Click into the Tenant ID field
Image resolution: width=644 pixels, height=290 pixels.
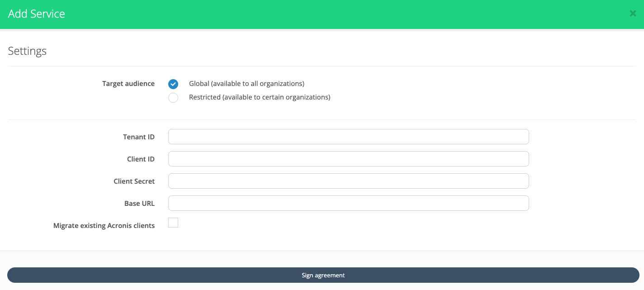(348, 137)
